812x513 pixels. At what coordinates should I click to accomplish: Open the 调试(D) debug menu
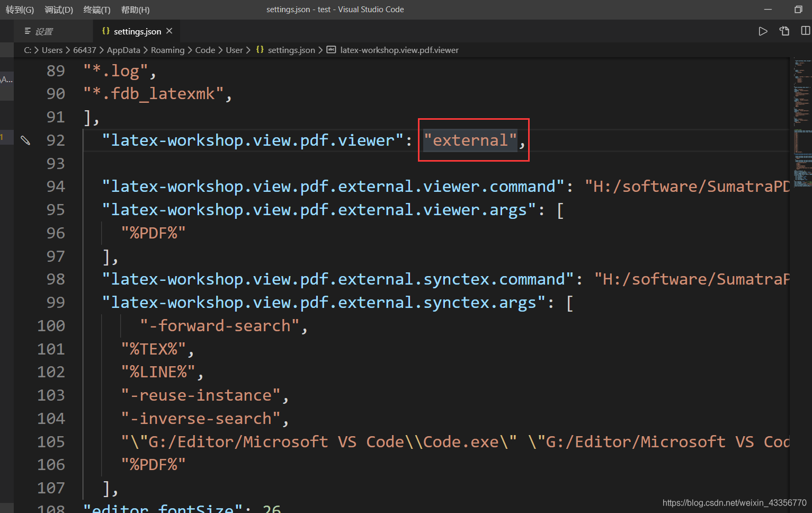(x=59, y=10)
